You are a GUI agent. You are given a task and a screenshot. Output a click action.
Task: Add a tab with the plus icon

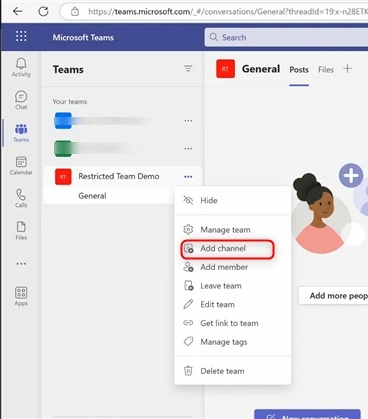[347, 69]
